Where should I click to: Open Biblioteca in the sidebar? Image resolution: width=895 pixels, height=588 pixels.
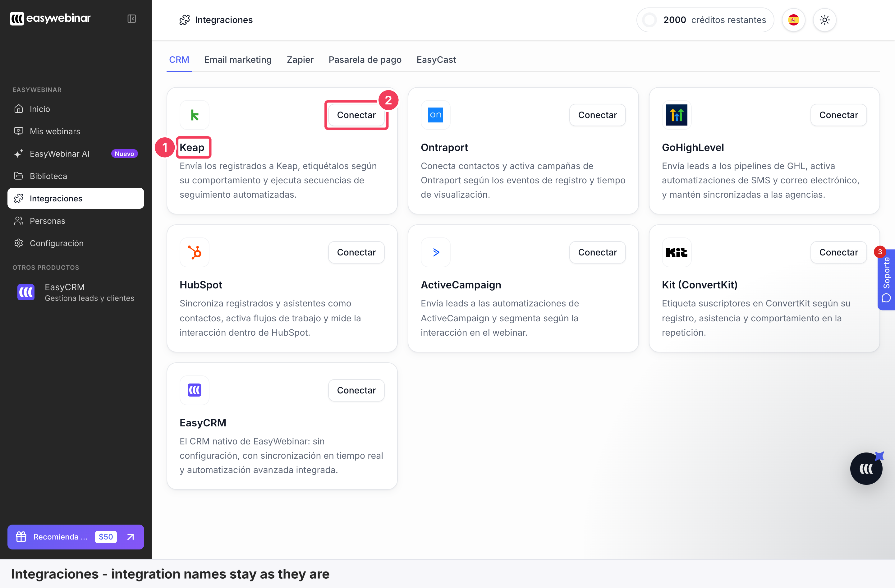pos(76,176)
